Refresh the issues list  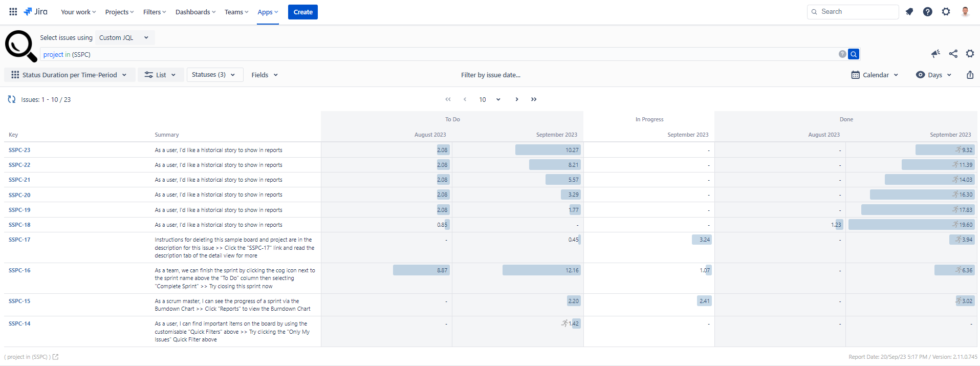click(x=12, y=99)
